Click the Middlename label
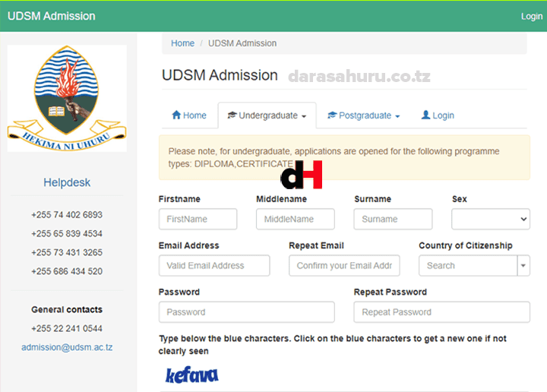 [x=282, y=199]
